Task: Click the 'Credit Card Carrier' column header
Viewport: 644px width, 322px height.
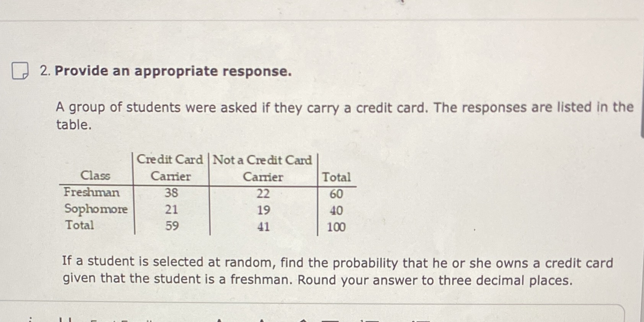Action: click(x=170, y=168)
